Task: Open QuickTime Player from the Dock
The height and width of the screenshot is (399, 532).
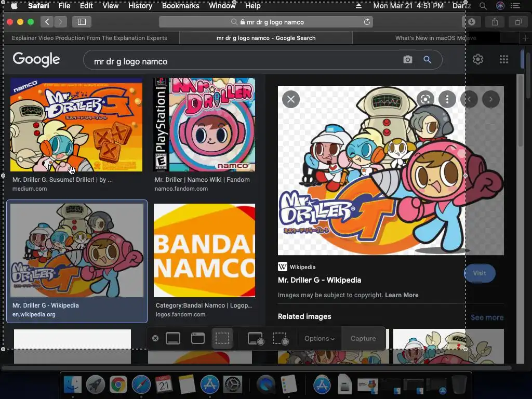Action: (x=266, y=385)
